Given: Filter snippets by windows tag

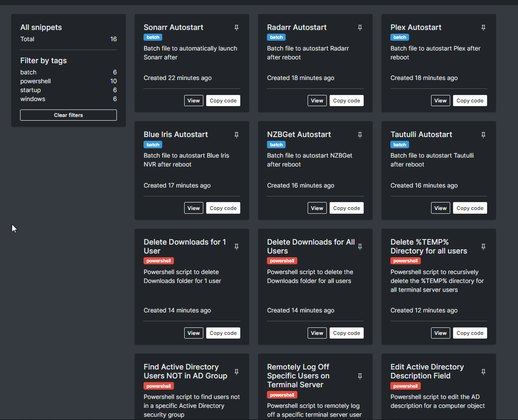Looking at the screenshot, I should (68, 99).
